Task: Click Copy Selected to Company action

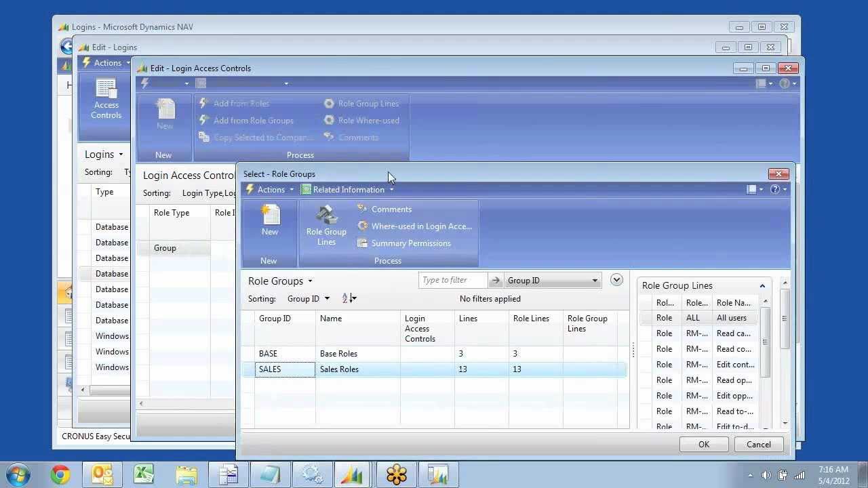Action: pyautogui.click(x=256, y=138)
